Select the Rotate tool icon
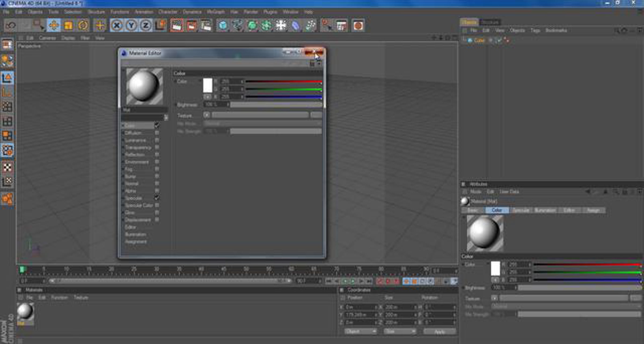The image size is (644, 344). pyautogui.click(x=83, y=26)
